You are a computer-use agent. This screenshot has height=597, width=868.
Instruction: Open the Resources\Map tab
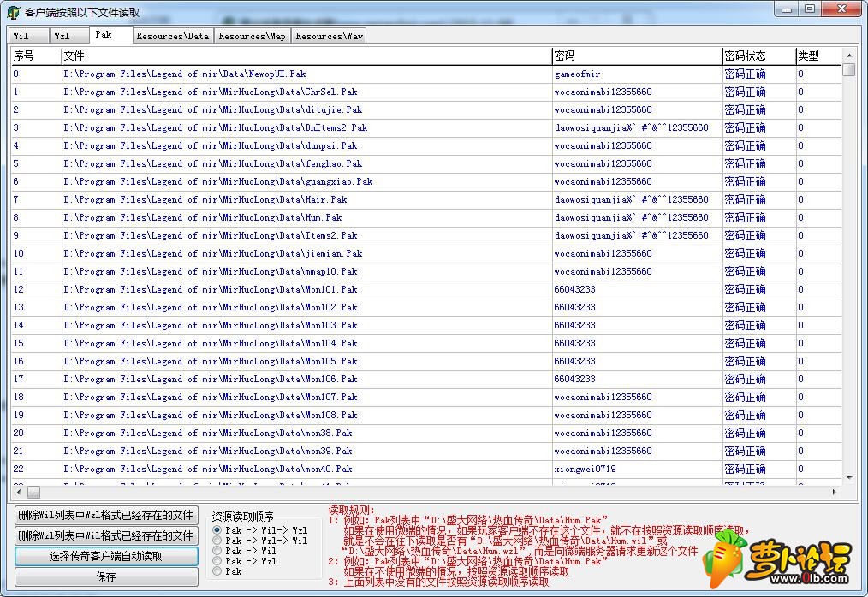tap(252, 36)
